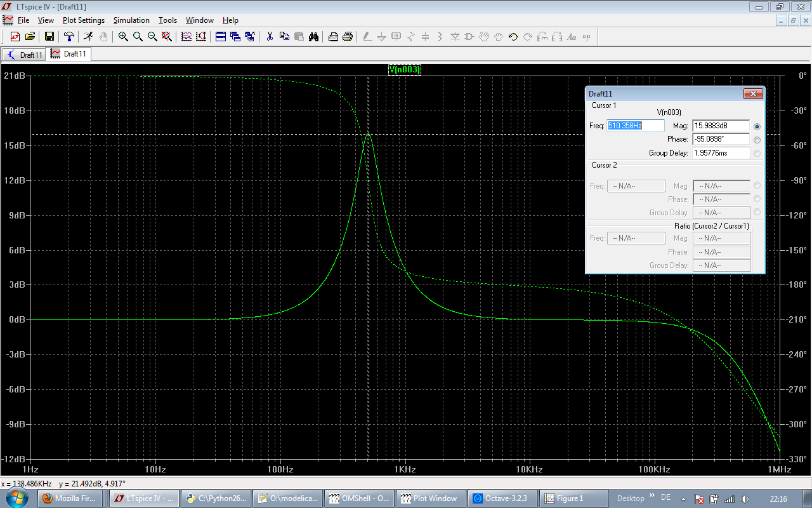Click the Tile Windows toolbar icon
This screenshot has height=508, width=812.
point(220,37)
